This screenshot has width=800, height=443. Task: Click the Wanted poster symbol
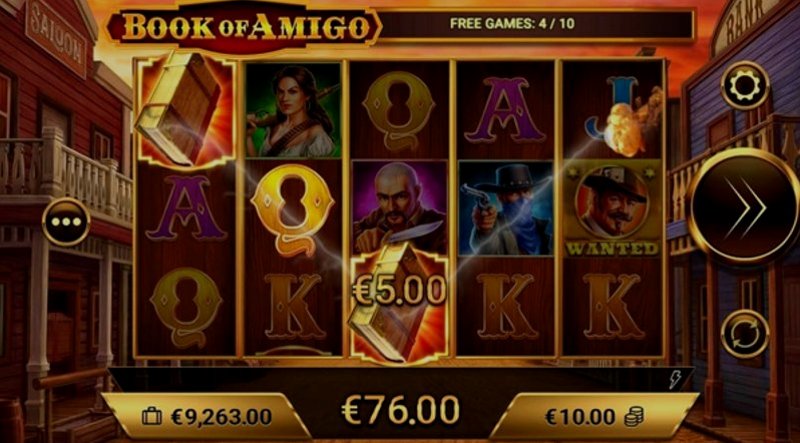click(x=612, y=208)
